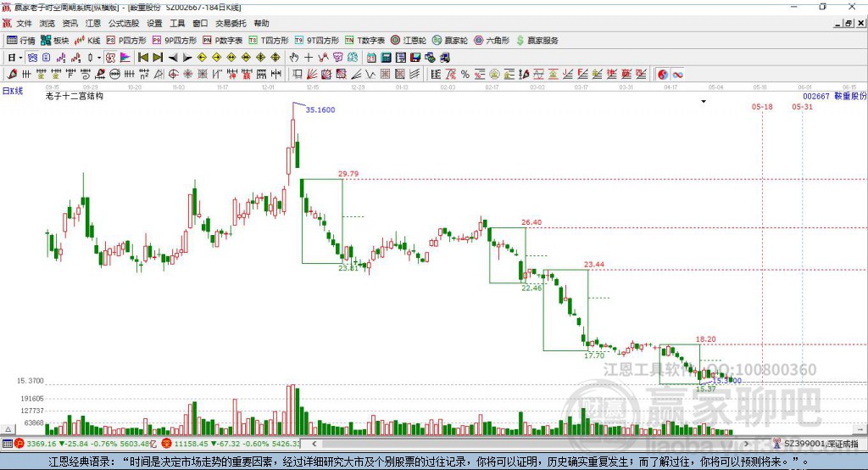Expand the candlestick style dropdown arrow

pos(99,58)
